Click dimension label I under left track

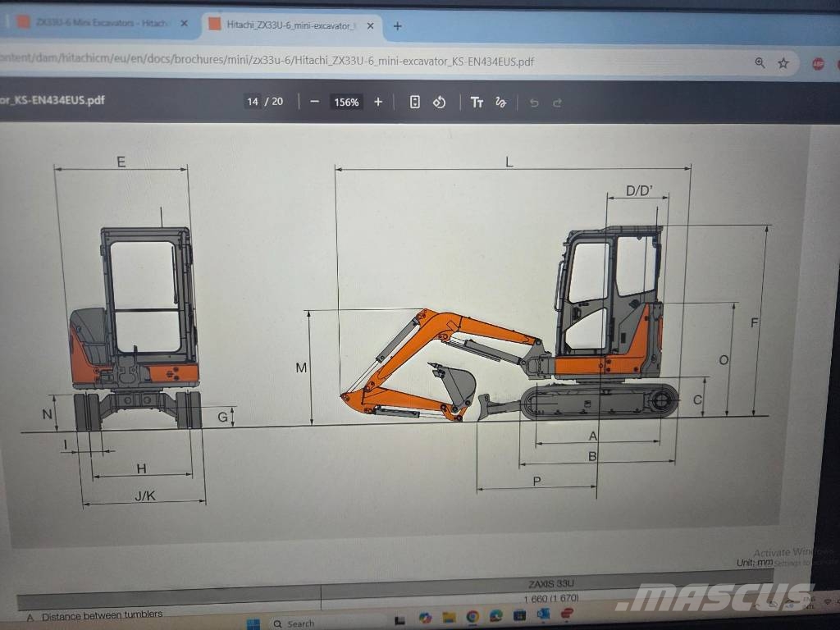(x=66, y=444)
